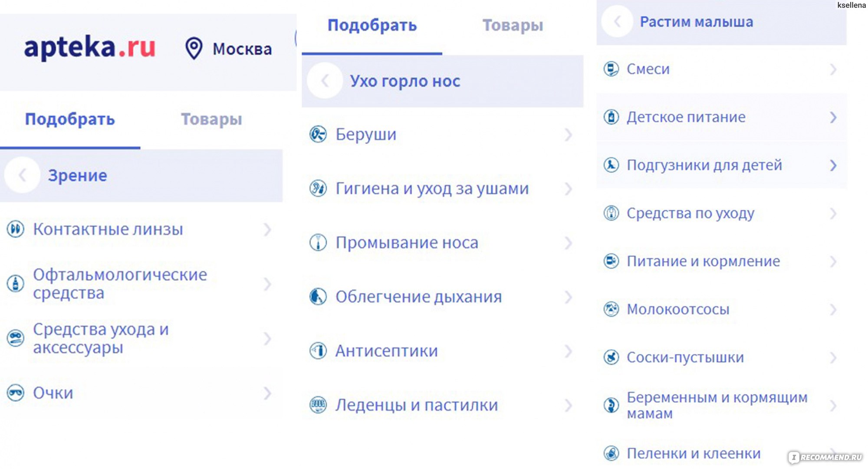Click the Беременным и кормящим мамам icon
Viewport: 868px width, 469px height.
(612, 405)
